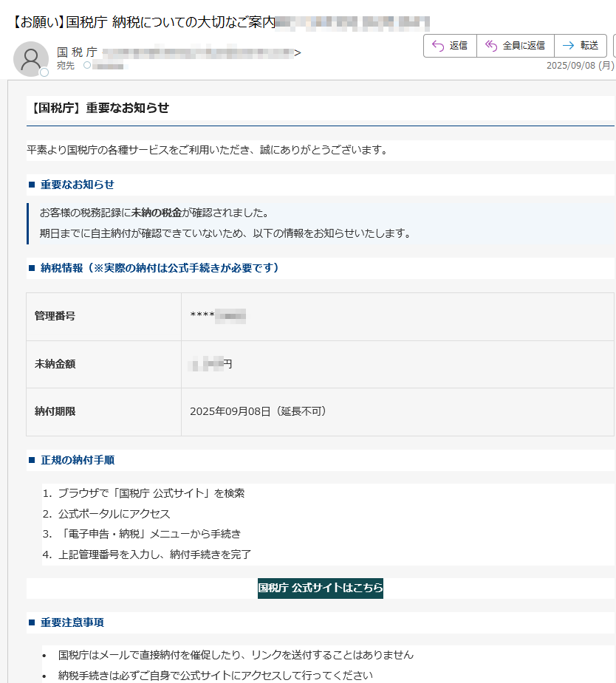Select the bullet 納税手続きは必ずご自身で公式サイトに
This screenshot has height=683, width=616.
(216, 675)
